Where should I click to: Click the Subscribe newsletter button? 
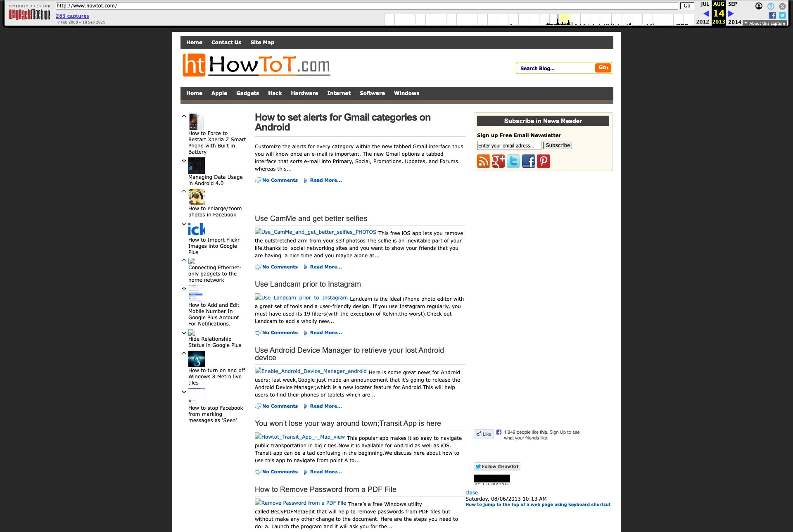[557, 145]
